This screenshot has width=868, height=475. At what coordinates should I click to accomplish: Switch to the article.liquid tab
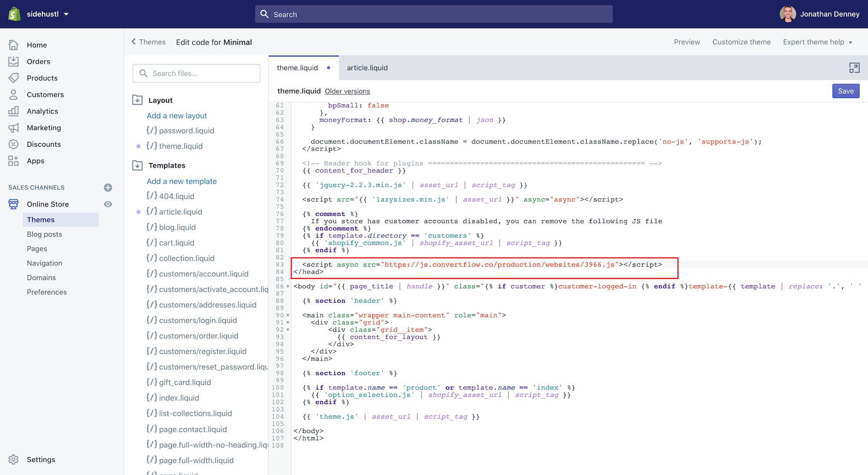pyautogui.click(x=367, y=68)
